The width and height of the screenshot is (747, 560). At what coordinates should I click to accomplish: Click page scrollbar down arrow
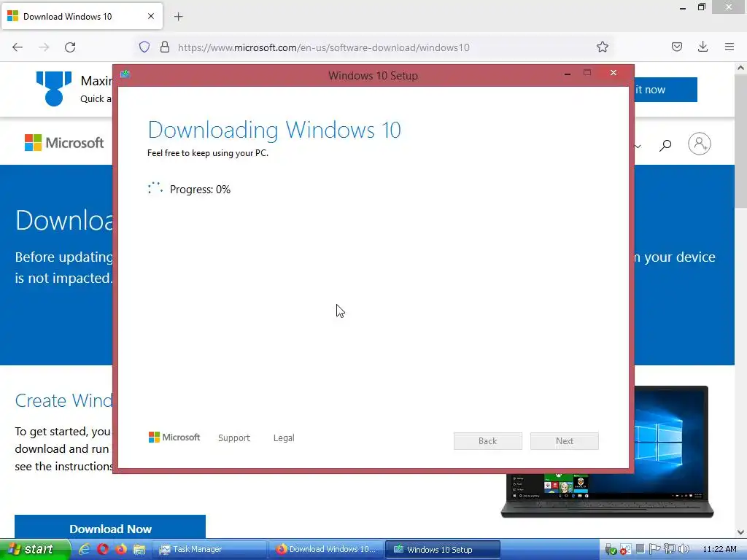pos(740,532)
